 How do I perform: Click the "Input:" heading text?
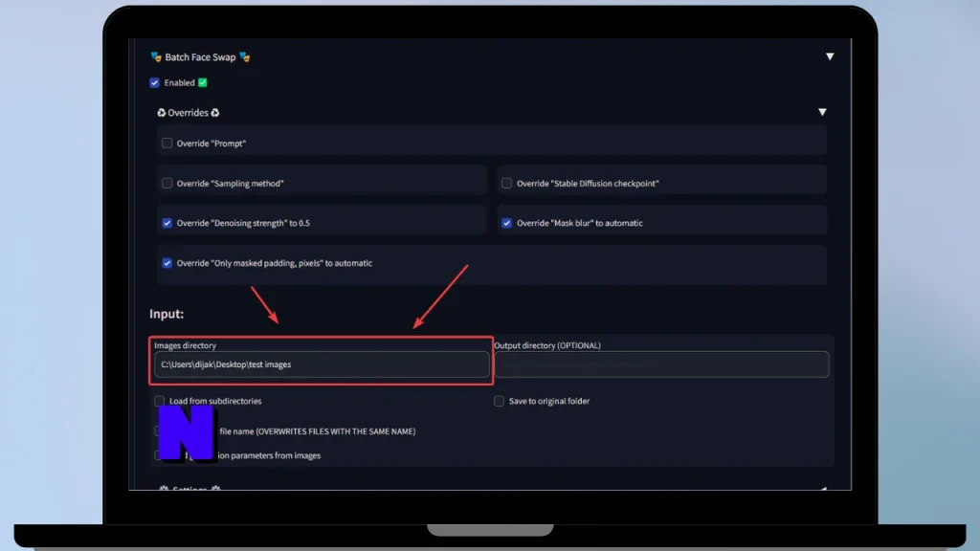tap(167, 314)
